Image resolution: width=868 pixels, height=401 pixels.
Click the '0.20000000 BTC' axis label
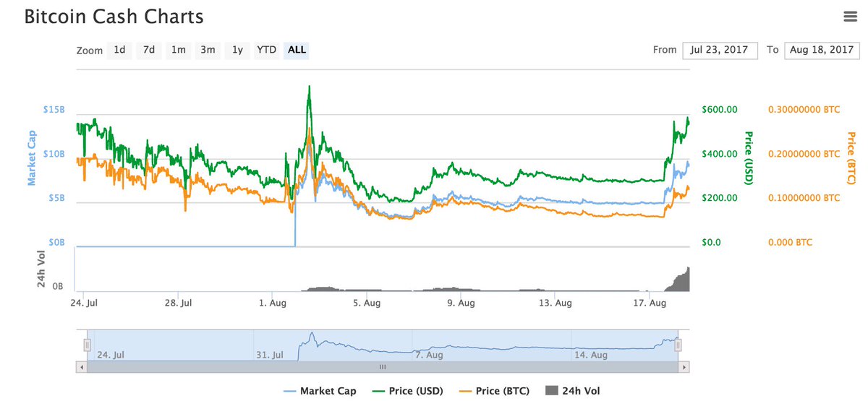coord(804,154)
